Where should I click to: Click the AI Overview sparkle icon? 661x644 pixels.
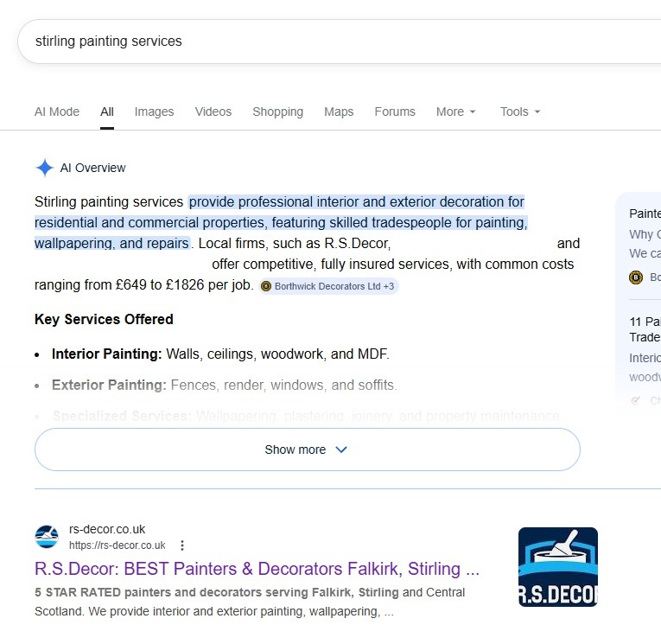[x=44, y=168]
